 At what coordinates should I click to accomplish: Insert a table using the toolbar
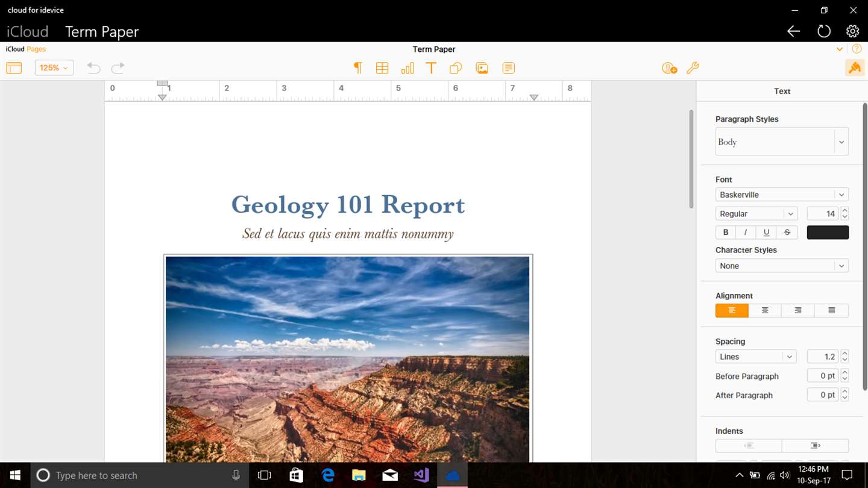(382, 68)
